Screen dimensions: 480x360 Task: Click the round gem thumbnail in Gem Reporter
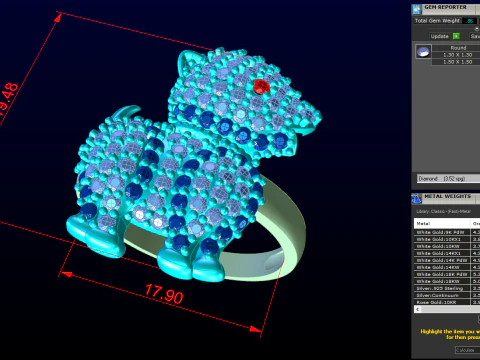tap(423, 52)
